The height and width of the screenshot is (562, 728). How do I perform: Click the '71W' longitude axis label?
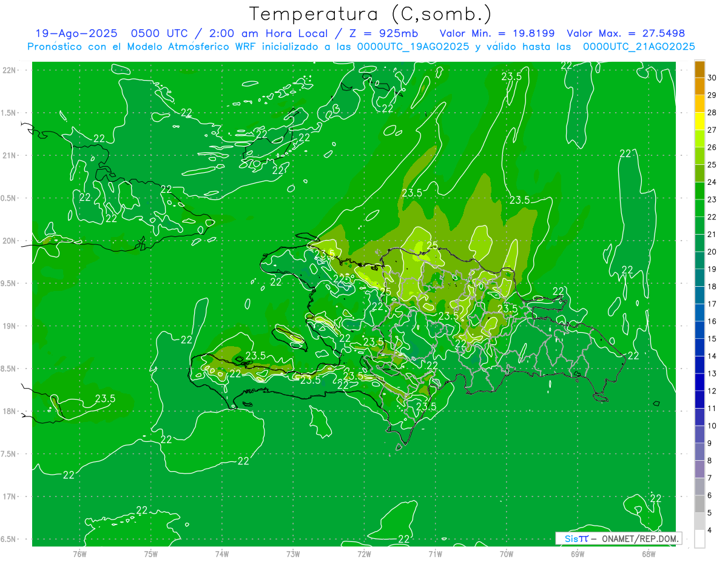435,554
